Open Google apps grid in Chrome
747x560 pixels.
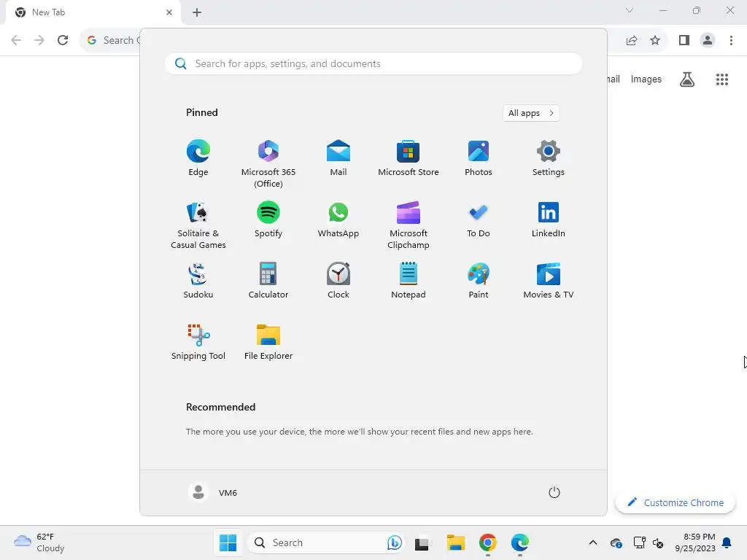722,79
